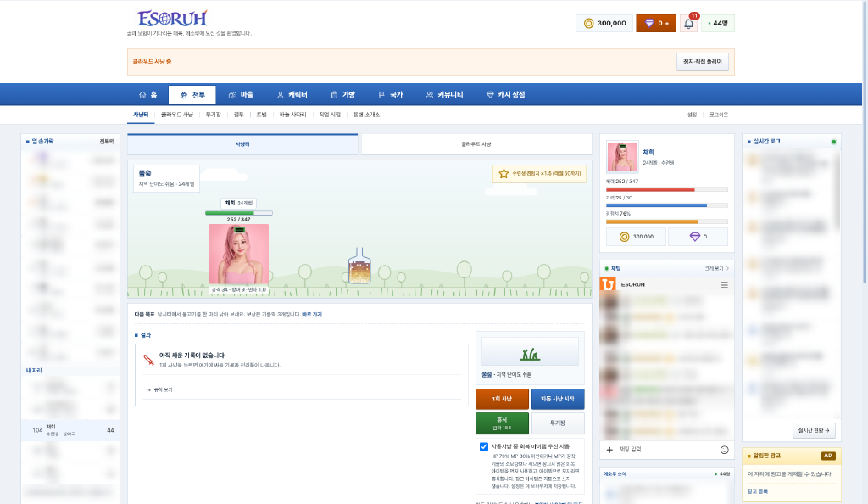Click the red sword icon in results

click(x=148, y=360)
